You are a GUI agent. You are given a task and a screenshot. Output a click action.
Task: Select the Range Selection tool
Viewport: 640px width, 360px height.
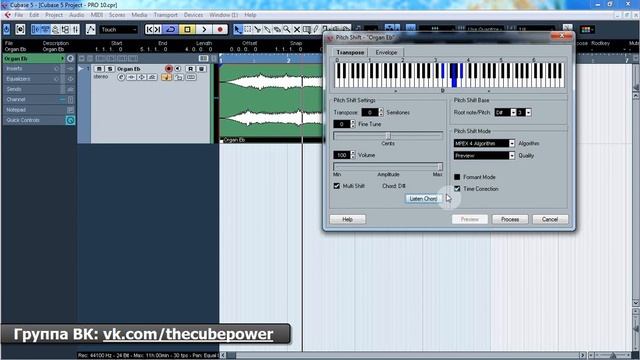click(x=248, y=29)
